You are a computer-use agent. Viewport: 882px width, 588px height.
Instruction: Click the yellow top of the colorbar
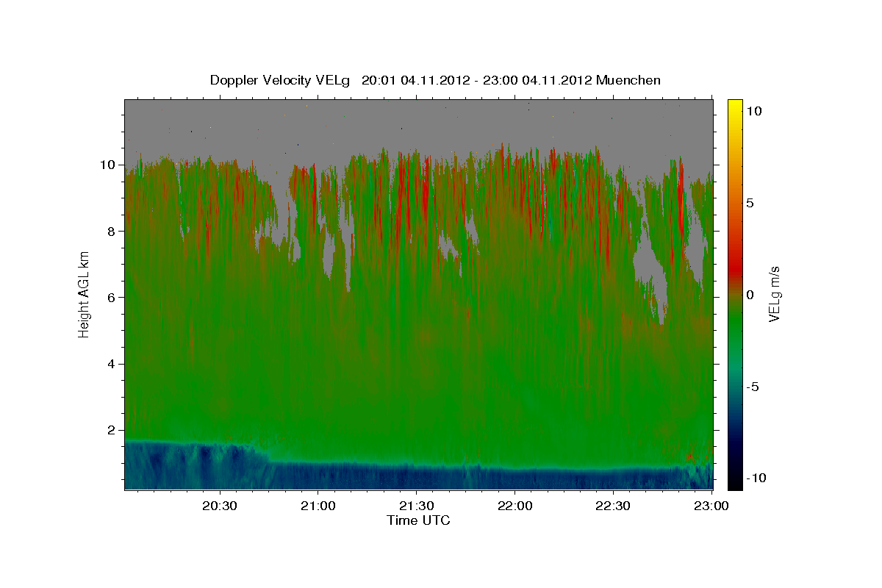point(734,107)
